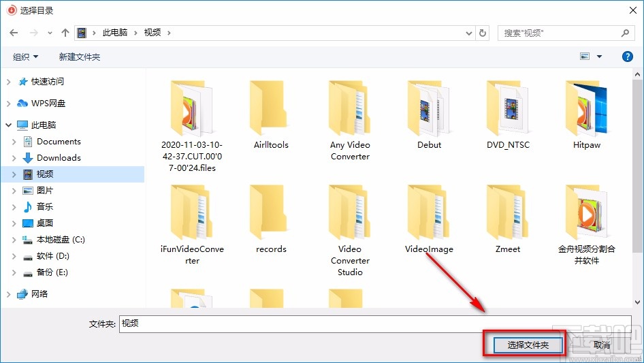
Task: Select the DVD_NTSC folder
Action: point(508,114)
